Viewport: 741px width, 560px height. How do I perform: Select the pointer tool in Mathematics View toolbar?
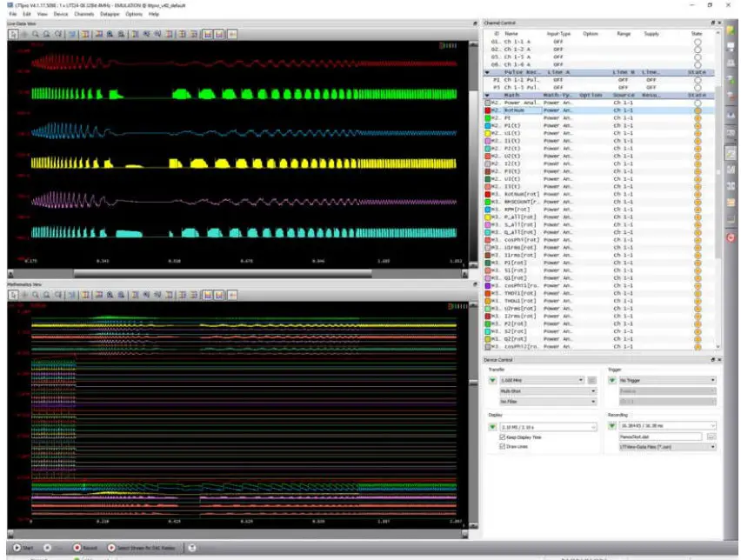click(14, 295)
